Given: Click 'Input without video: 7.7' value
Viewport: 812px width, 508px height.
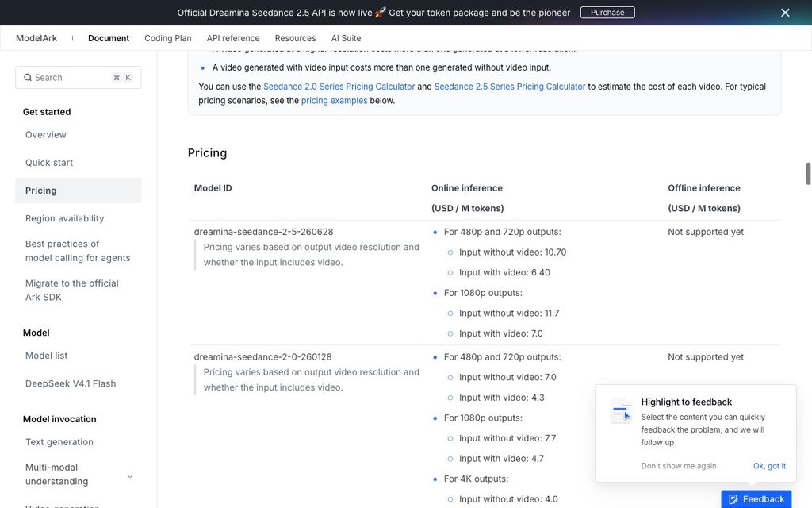Looking at the screenshot, I should (507, 438).
